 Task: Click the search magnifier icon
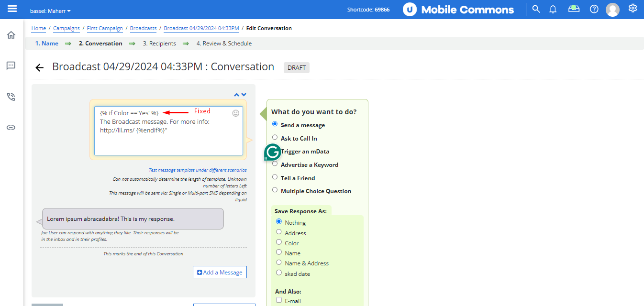coord(536,9)
